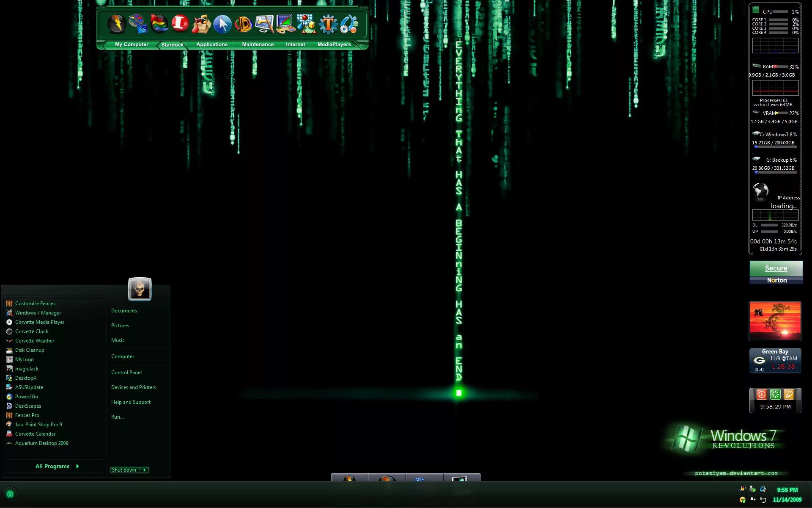Click Devices and Printers in start menu
Viewport: 812px width, 508px height.
pos(133,387)
